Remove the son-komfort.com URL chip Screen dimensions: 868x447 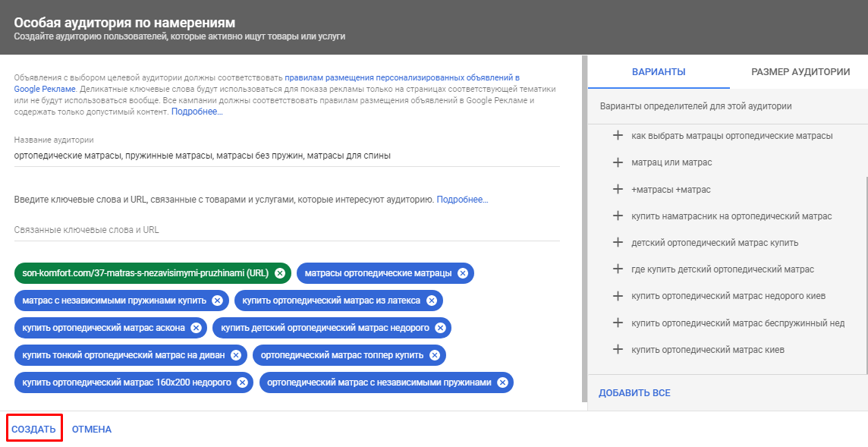(280, 273)
